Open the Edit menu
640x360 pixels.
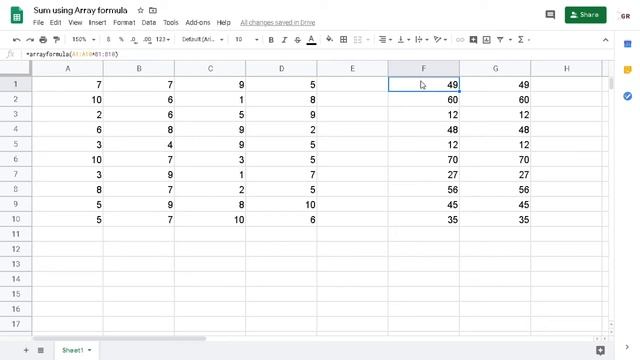[56, 22]
